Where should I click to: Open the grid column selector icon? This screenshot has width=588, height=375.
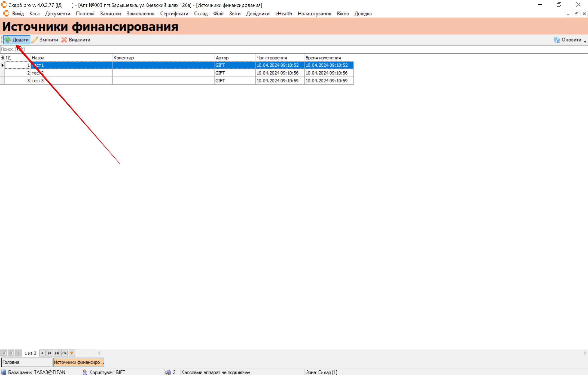point(2,58)
